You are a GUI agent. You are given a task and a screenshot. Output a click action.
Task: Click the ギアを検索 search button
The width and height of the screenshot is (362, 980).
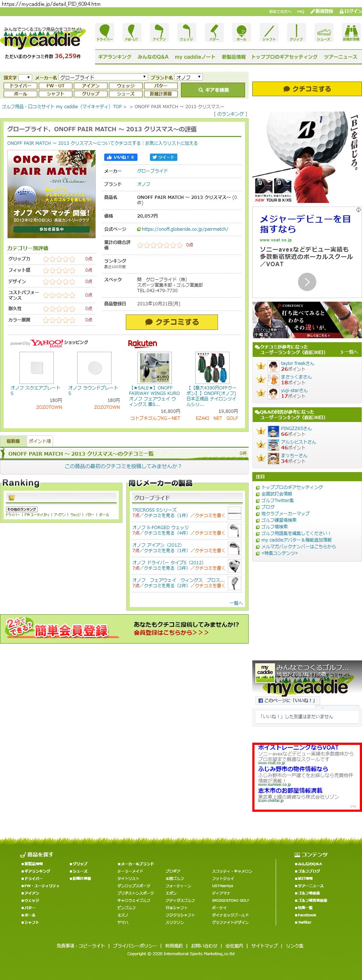click(213, 90)
